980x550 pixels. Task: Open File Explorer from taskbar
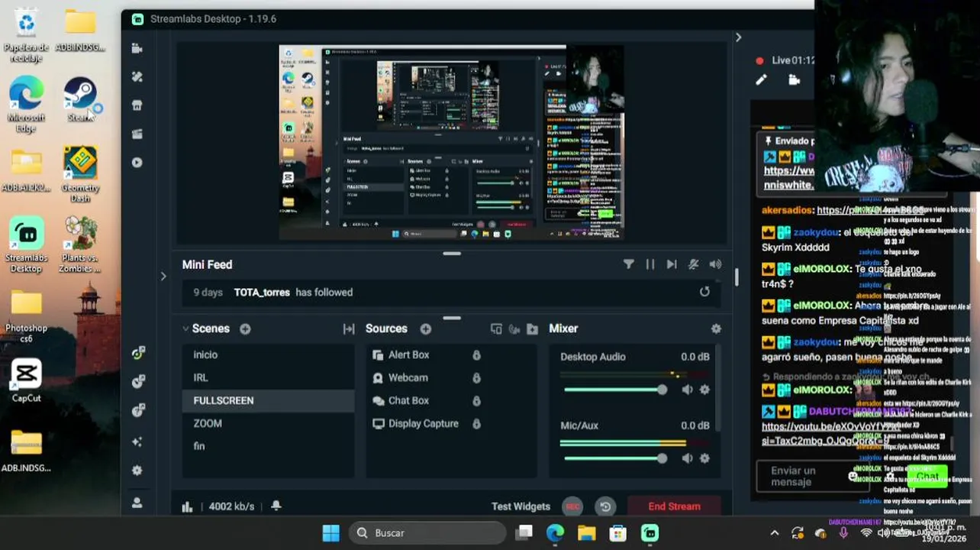(586, 533)
